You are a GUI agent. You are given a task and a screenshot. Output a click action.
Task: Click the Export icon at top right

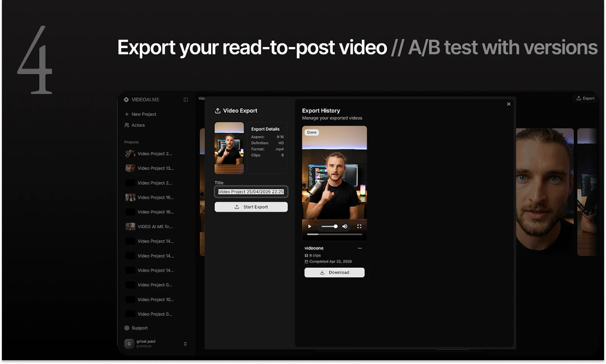click(x=585, y=98)
